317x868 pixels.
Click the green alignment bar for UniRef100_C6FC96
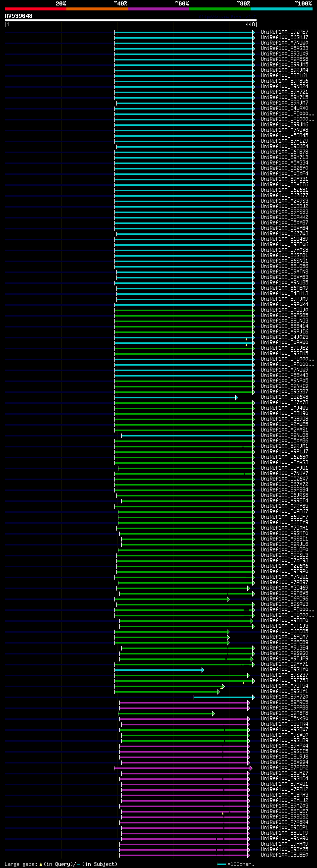(x=173, y=599)
